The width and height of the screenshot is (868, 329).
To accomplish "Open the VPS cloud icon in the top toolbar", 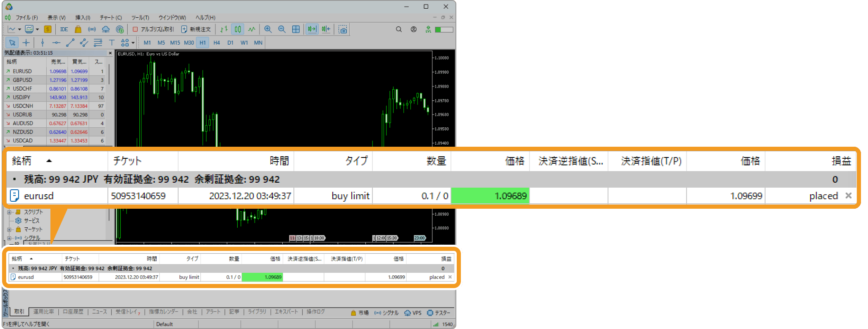I will point(106,29).
